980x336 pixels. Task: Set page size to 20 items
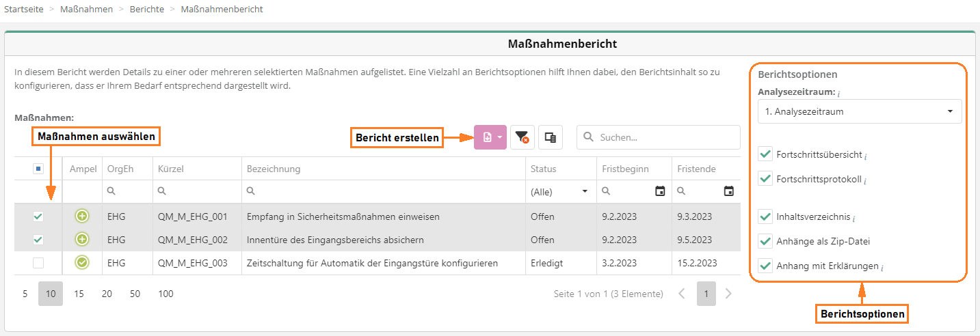107,294
